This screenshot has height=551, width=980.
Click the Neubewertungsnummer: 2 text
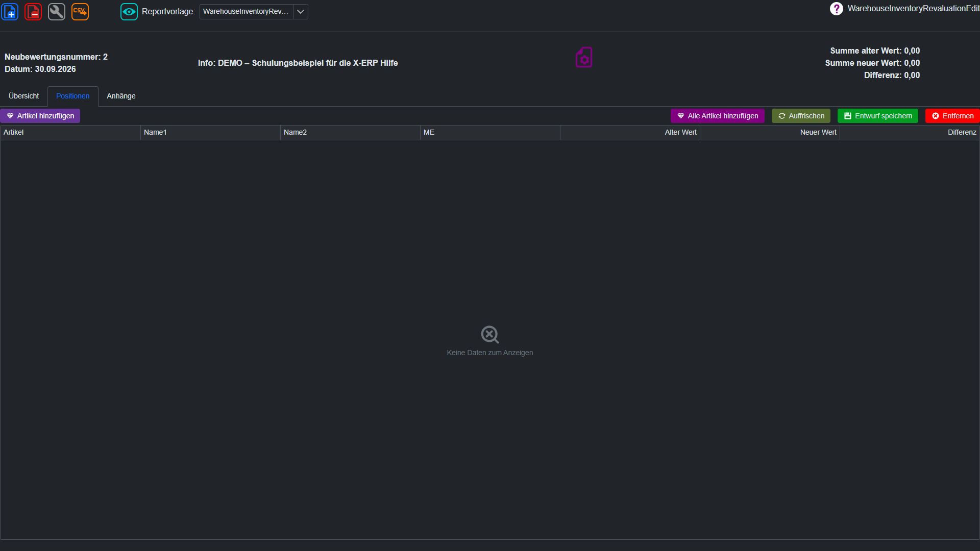point(56,57)
